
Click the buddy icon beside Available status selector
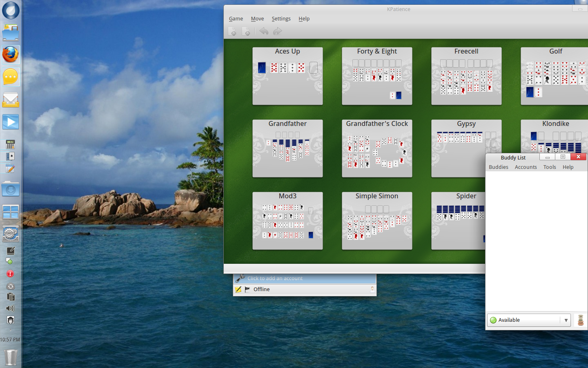coord(581,320)
